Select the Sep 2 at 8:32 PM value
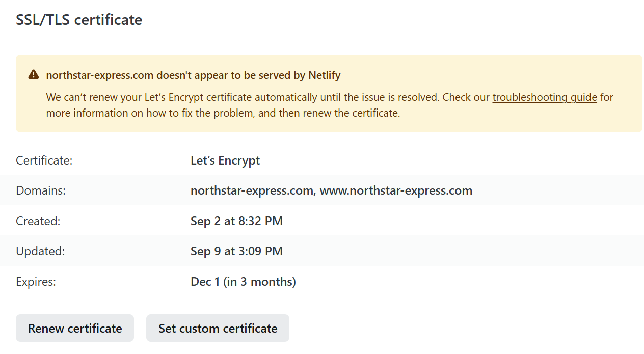The image size is (644, 354). point(236,221)
